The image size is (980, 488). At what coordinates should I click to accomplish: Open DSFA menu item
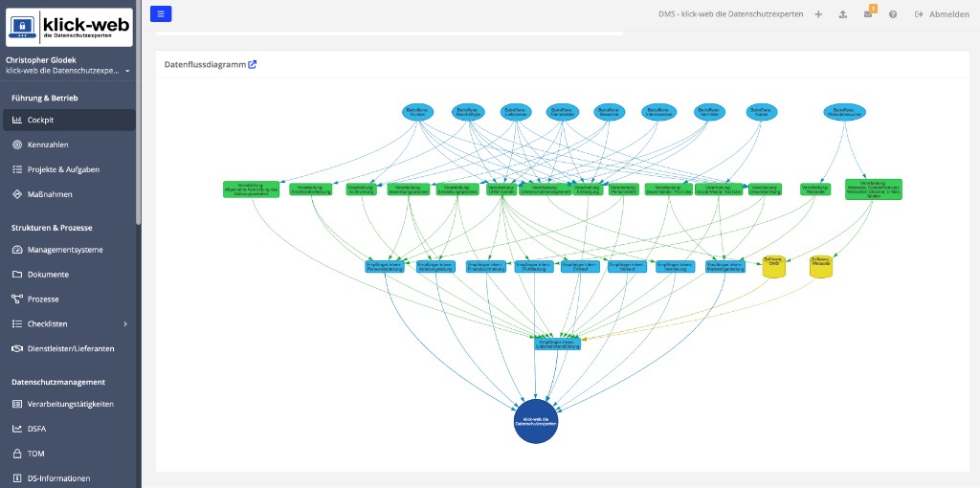69,429
